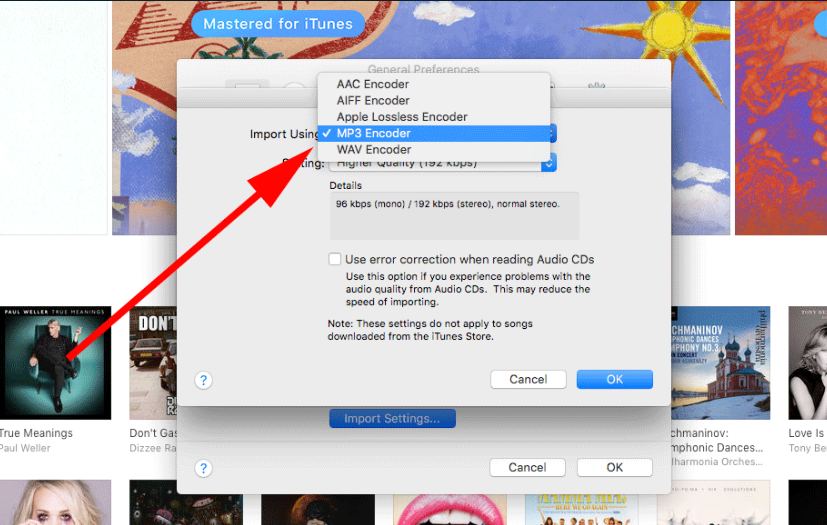Open help in General Preferences window
The image size is (827, 525).
click(x=204, y=468)
